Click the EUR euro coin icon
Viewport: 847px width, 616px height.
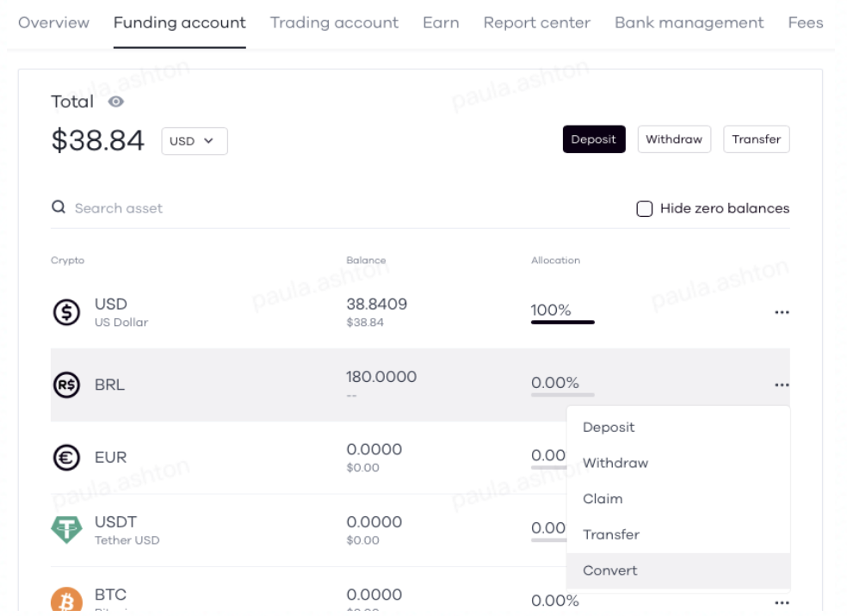click(x=65, y=458)
